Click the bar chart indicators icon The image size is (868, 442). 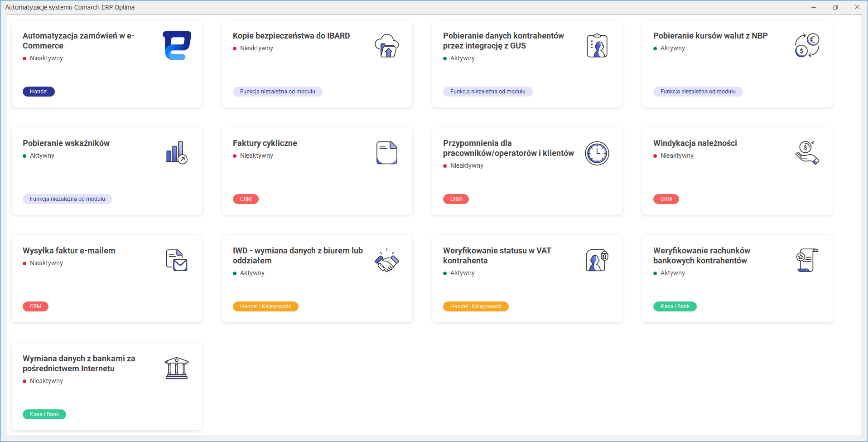point(177,153)
